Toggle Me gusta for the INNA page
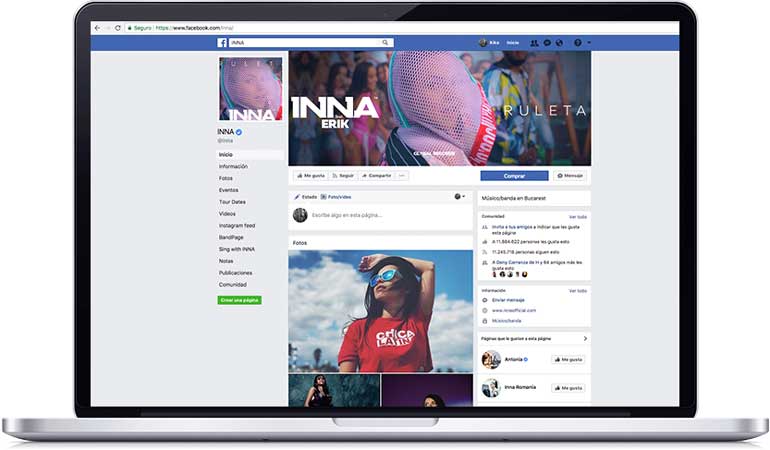This screenshot has height=450, width=770. pos(308,175)
